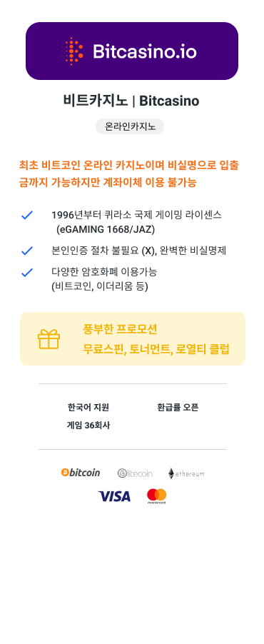Click the VISA card logo

click(x=114, y=496)
